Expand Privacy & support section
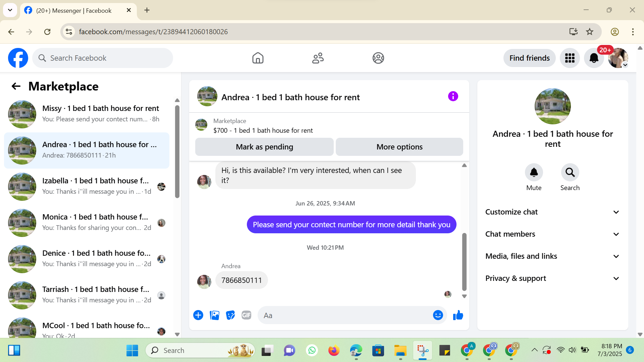This screenshot has height=362, width=644. [552, 278]
